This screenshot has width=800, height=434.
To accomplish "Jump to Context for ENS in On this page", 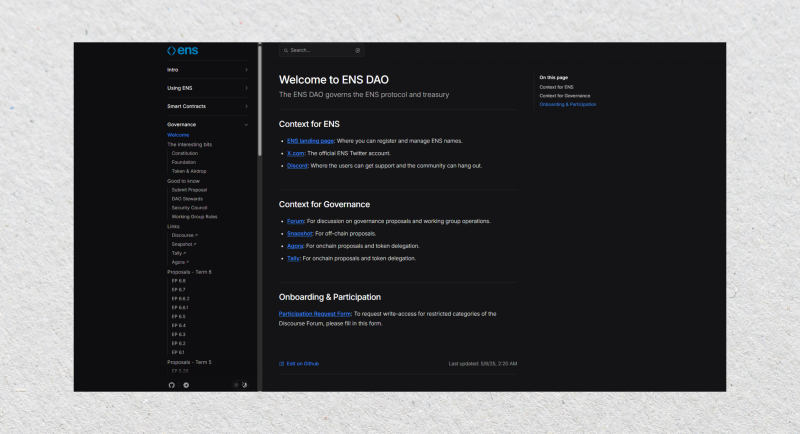I will click(556, 87).
